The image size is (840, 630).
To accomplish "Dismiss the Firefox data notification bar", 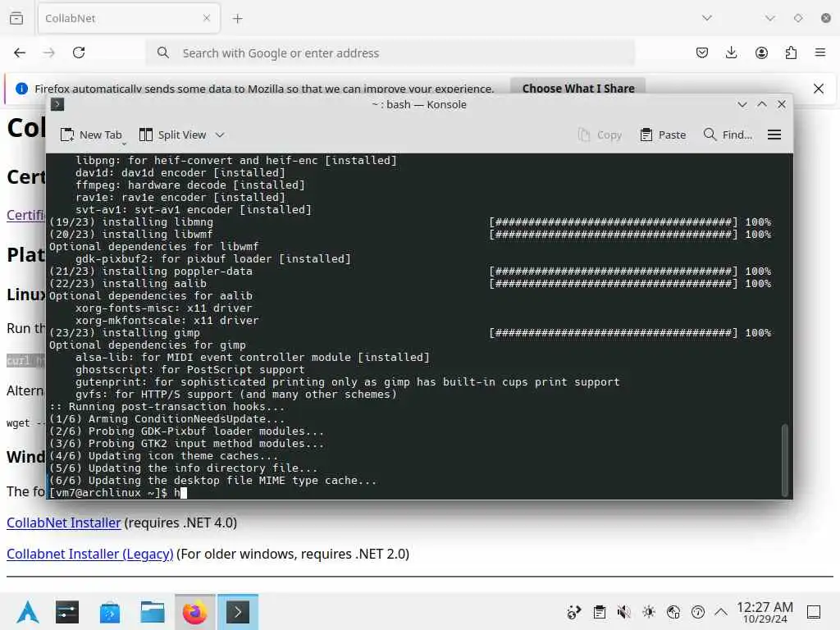I will [819, 89].
